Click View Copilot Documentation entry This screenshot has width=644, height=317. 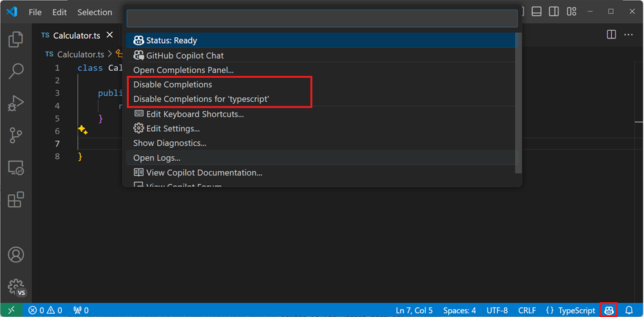pos(204,172)
